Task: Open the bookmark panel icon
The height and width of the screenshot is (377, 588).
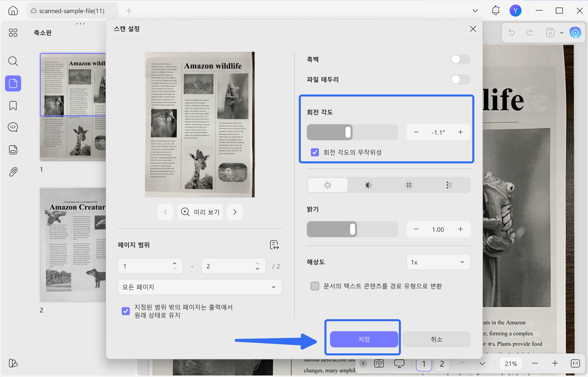Action: point(13,106)
